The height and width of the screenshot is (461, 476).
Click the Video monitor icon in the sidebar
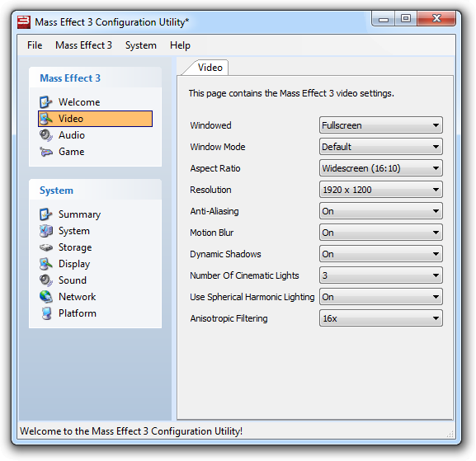[46, 119]
